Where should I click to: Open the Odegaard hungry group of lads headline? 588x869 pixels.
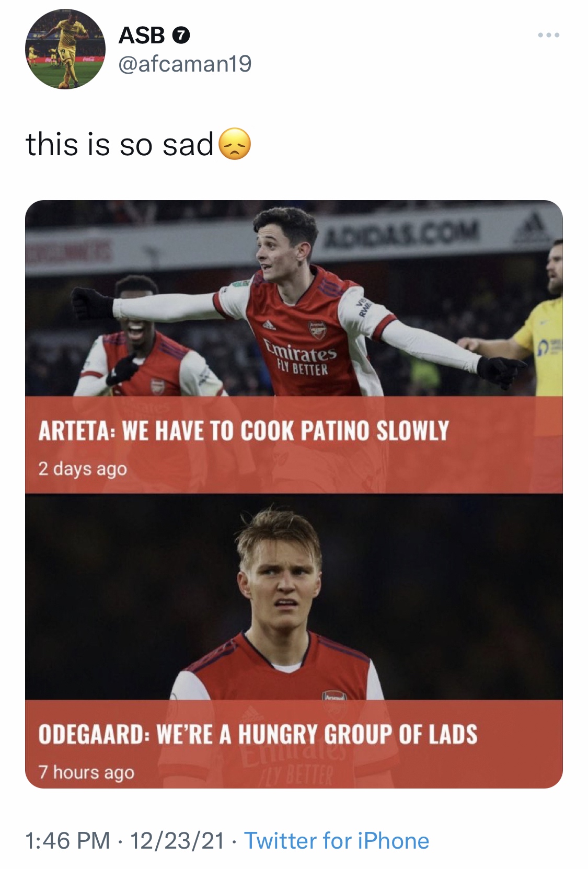click(258, 734)
